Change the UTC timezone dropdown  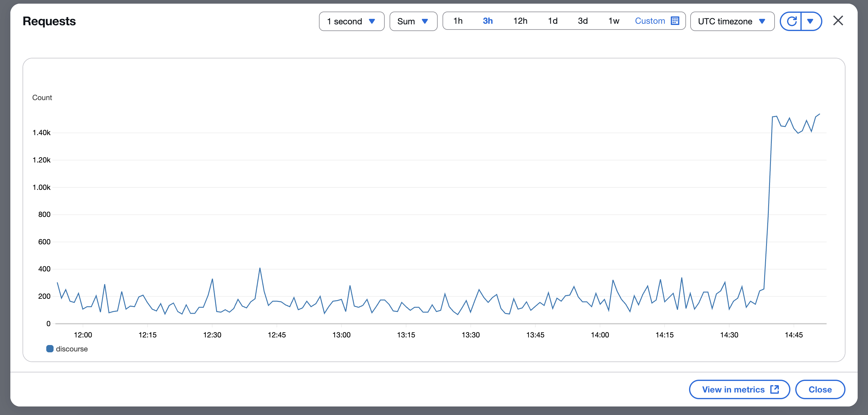[x=732, y=21]
